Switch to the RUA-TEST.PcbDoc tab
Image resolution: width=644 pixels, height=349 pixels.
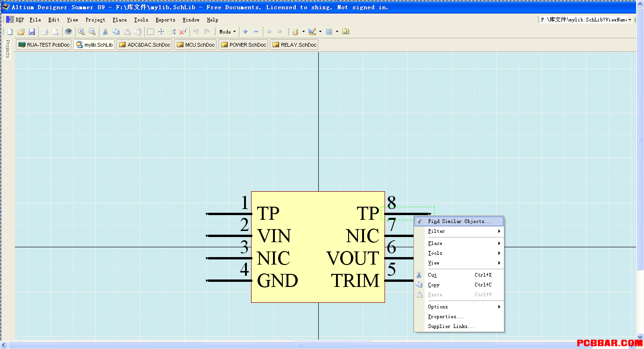[x=44, y=45]
